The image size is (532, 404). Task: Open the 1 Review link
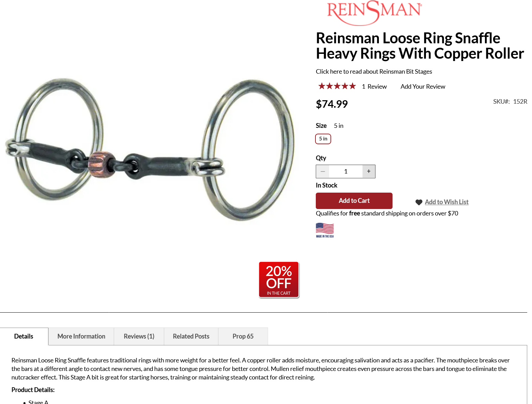[374, 87]
